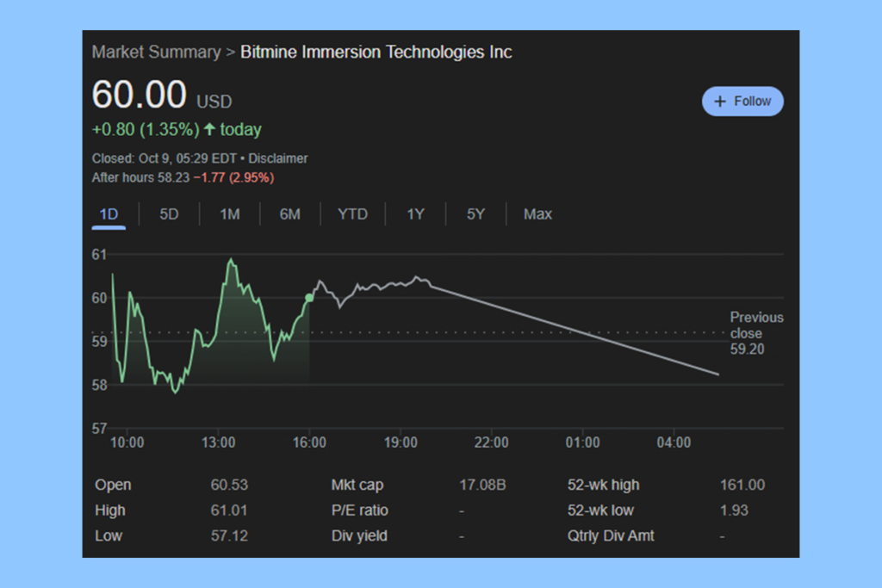
Task: Click the Low value 57.12
Action: pos(229,535)
